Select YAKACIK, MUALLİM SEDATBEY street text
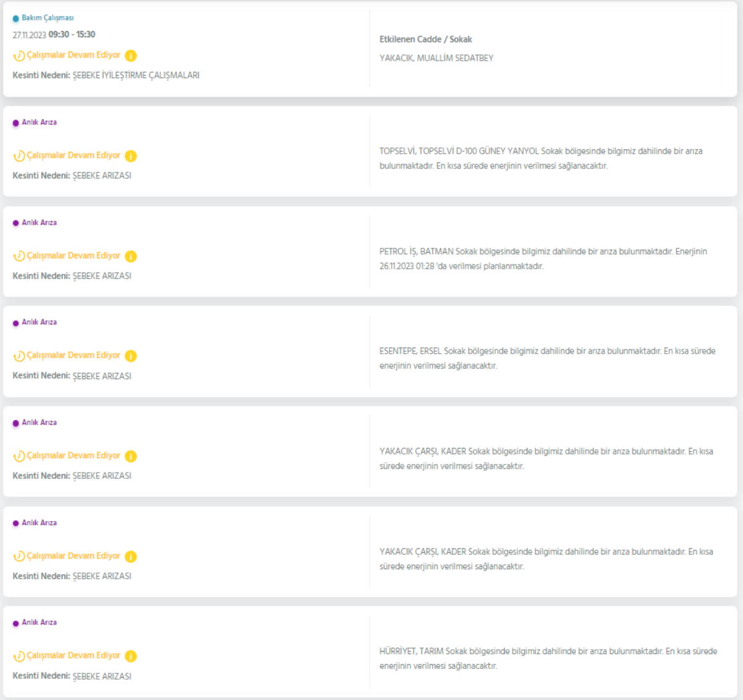 click(x=436, y=58)
